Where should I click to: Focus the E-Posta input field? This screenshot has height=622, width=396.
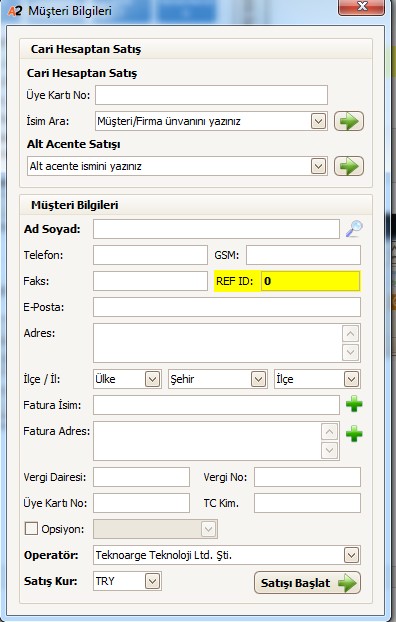coord(227,307)
